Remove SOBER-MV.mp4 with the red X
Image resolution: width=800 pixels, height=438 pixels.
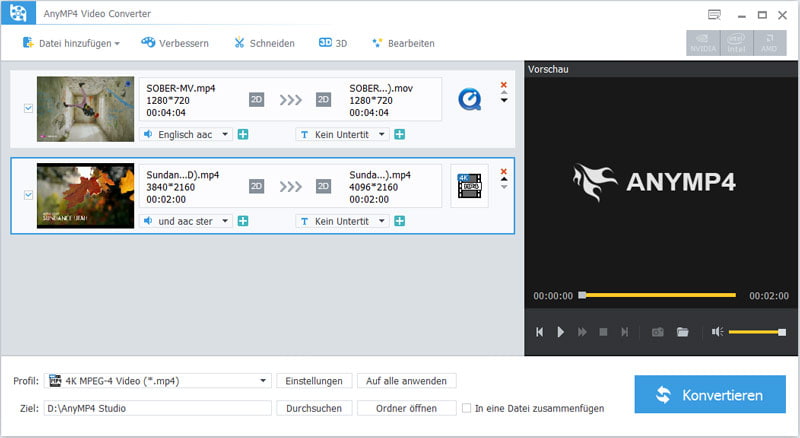504,85
